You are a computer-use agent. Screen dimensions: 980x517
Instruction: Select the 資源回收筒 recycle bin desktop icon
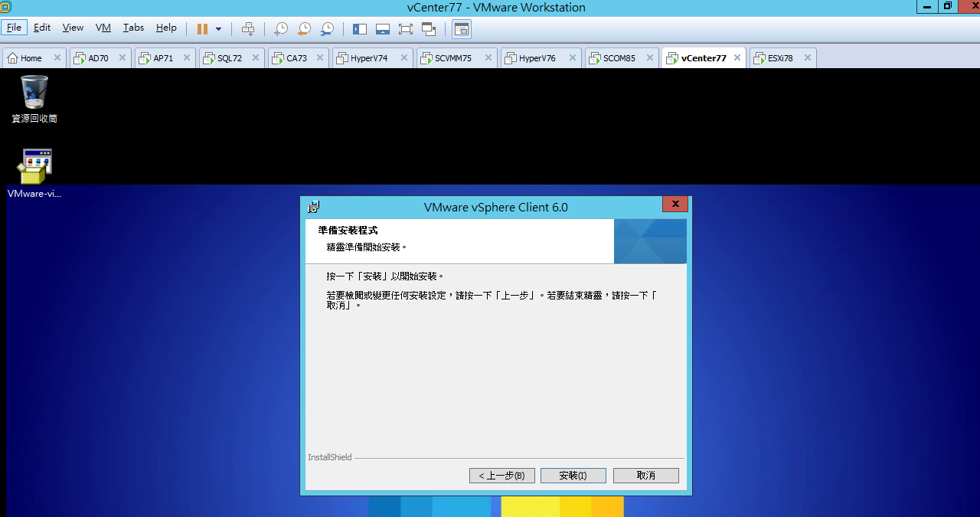34,100
